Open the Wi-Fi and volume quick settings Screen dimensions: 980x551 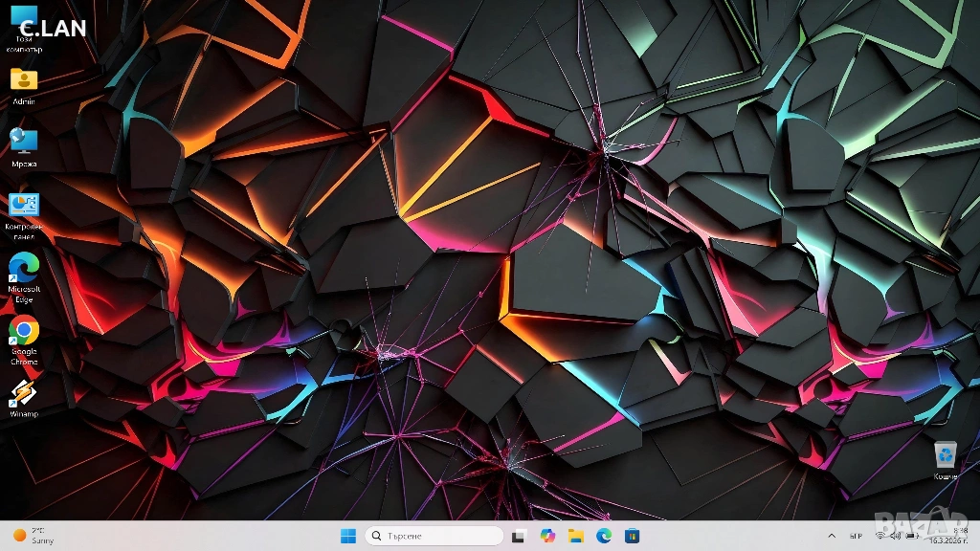[x=894, y=536]
